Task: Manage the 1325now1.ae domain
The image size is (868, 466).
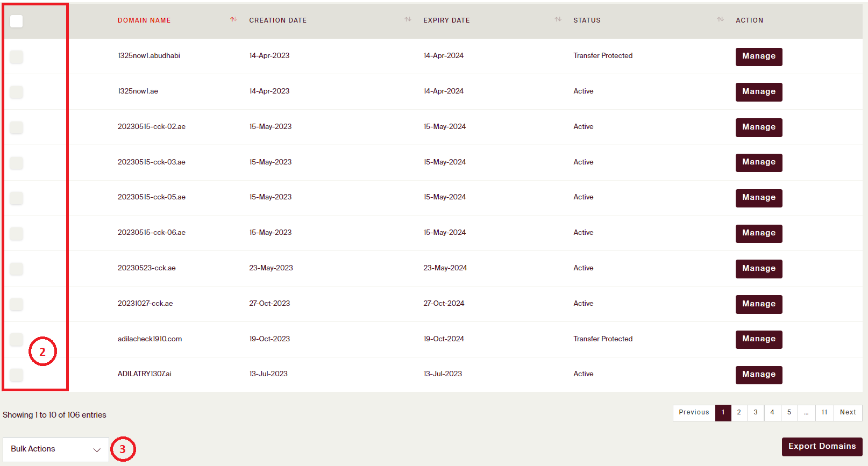Action: (x=758, y=92)
